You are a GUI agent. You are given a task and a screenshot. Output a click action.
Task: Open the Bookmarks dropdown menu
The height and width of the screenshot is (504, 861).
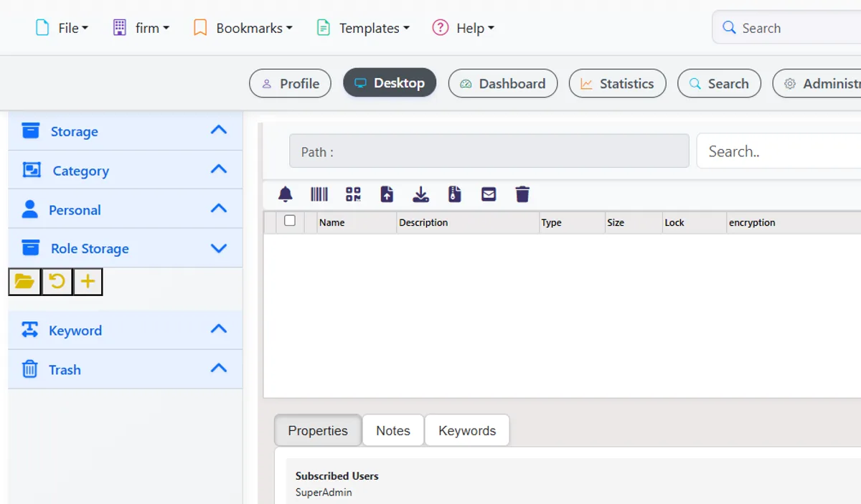[243, 28]
